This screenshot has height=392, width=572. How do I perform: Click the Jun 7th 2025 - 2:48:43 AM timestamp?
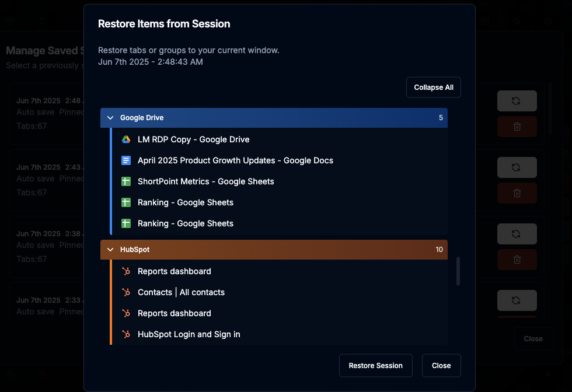(x=151, y=62)
